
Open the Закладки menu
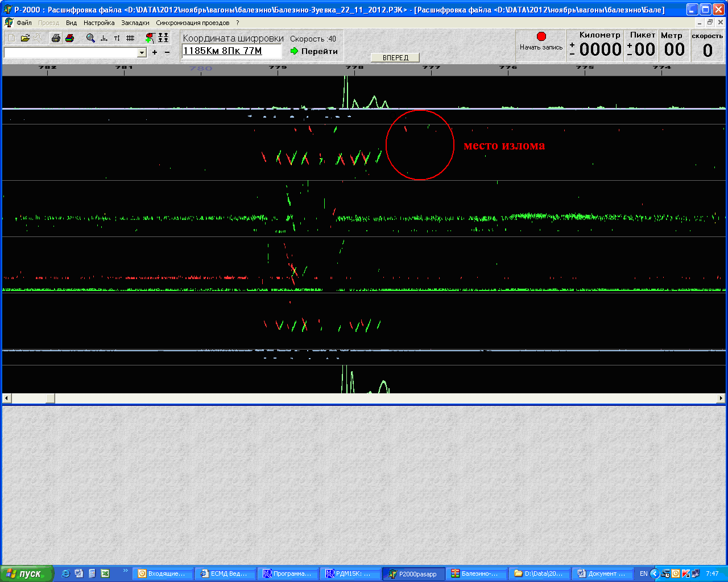point(135,23)
